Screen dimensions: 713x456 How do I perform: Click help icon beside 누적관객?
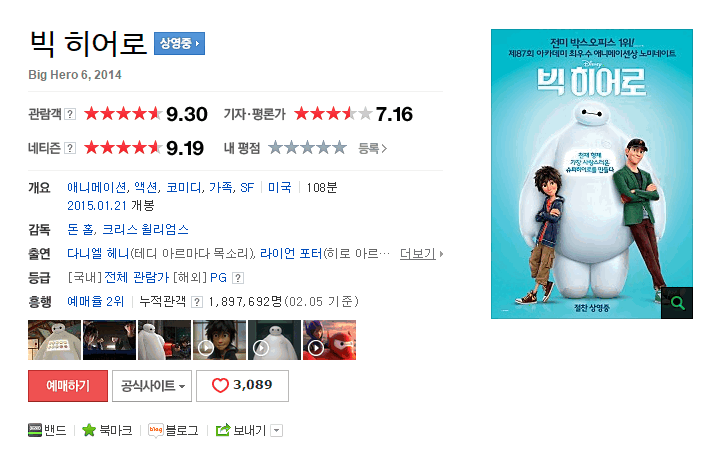pos(196,302)
